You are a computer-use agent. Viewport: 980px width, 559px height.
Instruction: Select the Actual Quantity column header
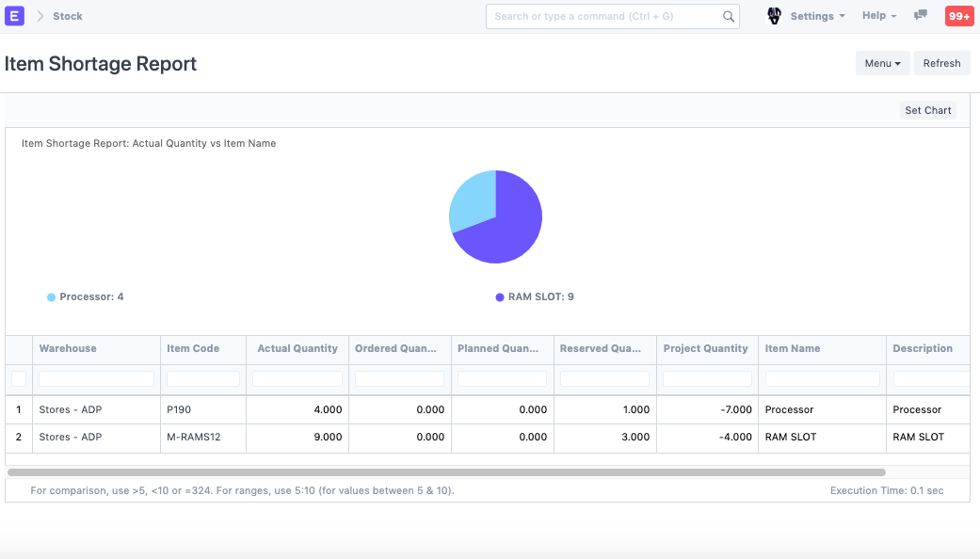[x=297, y=348]
